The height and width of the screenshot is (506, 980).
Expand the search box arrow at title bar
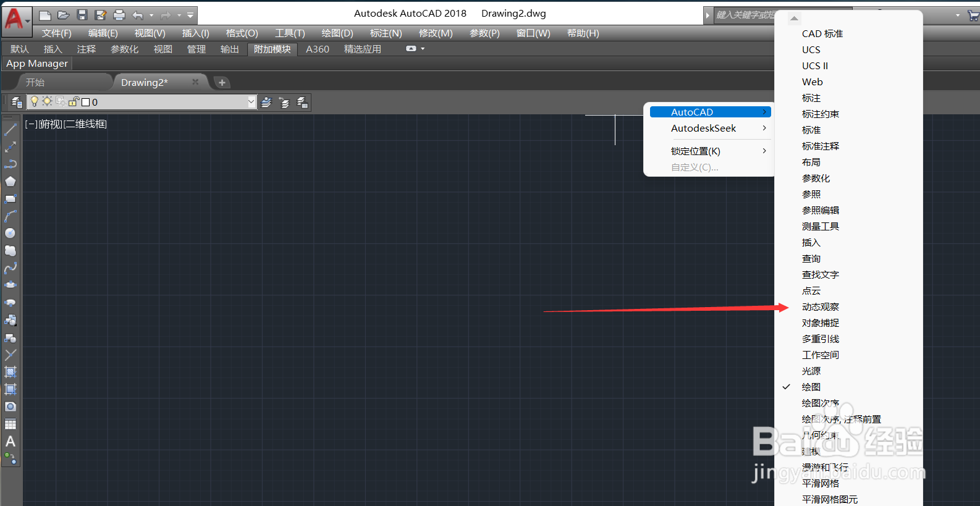pos(708,15)
